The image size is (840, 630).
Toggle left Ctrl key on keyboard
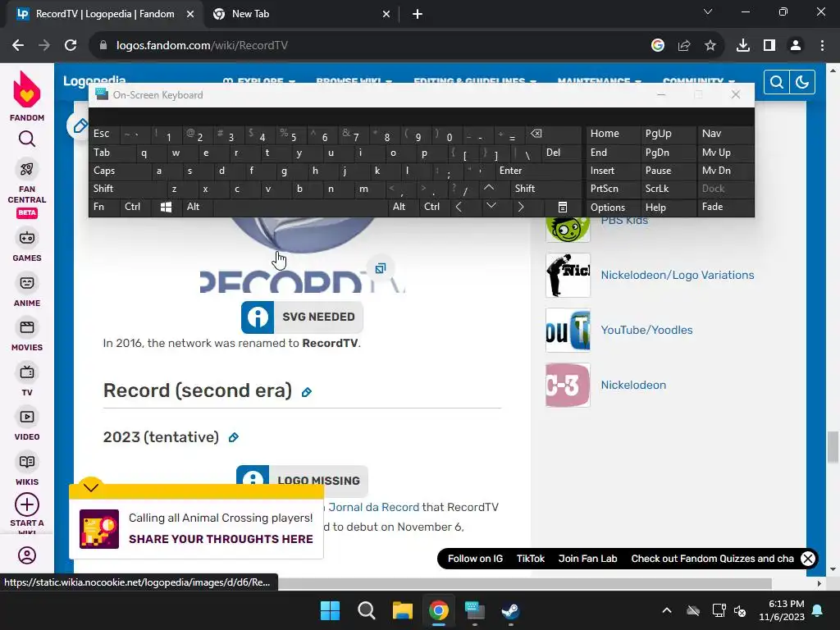tap(135, 207)
